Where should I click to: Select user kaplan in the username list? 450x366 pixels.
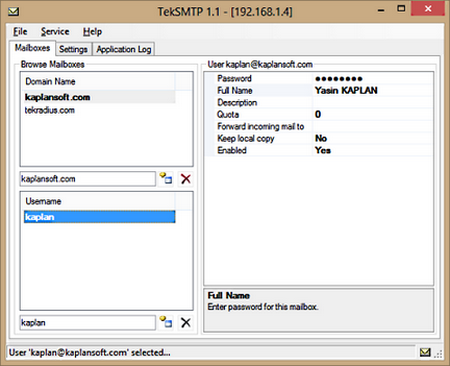point(99,217)
